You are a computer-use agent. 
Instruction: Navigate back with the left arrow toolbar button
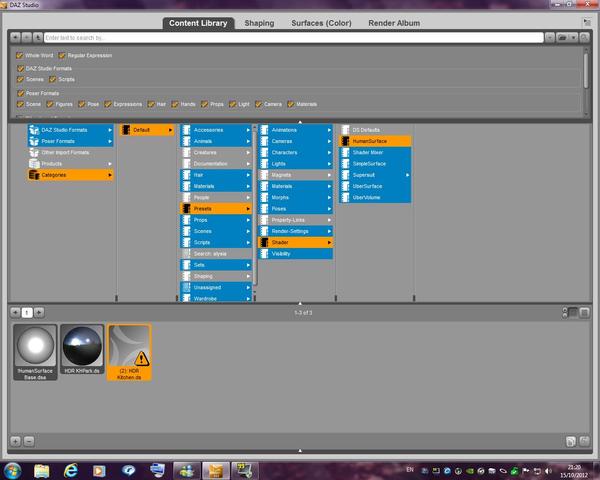coord(15,38)
